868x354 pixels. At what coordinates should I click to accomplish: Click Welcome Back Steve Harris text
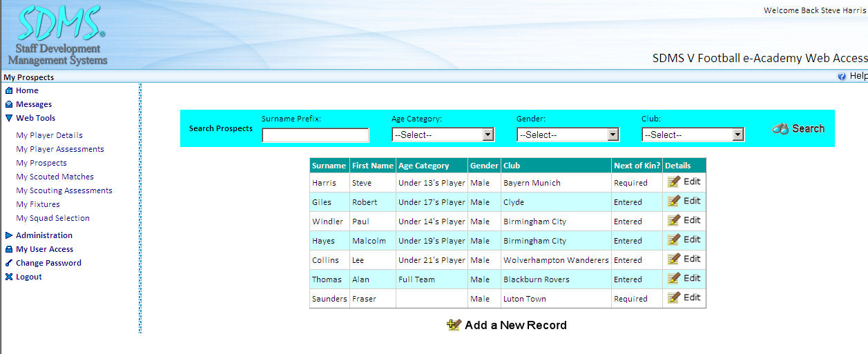tap(815, 10)
